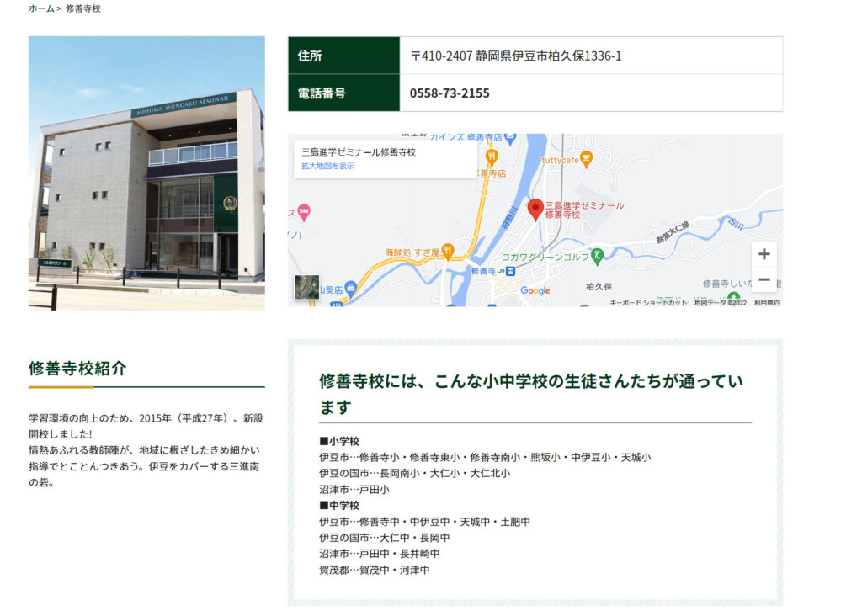
Task: Click the 修善寺 station train icon
Action: click(x=511, y=271)
